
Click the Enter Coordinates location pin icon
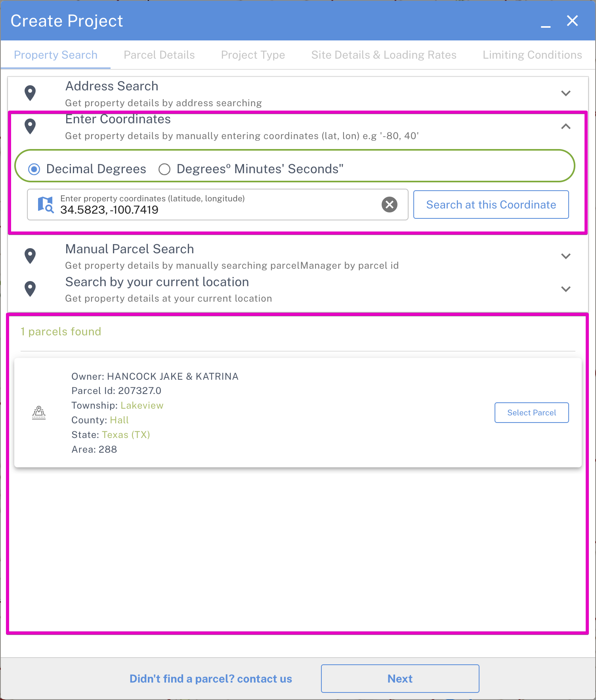(x=30, y=126)
